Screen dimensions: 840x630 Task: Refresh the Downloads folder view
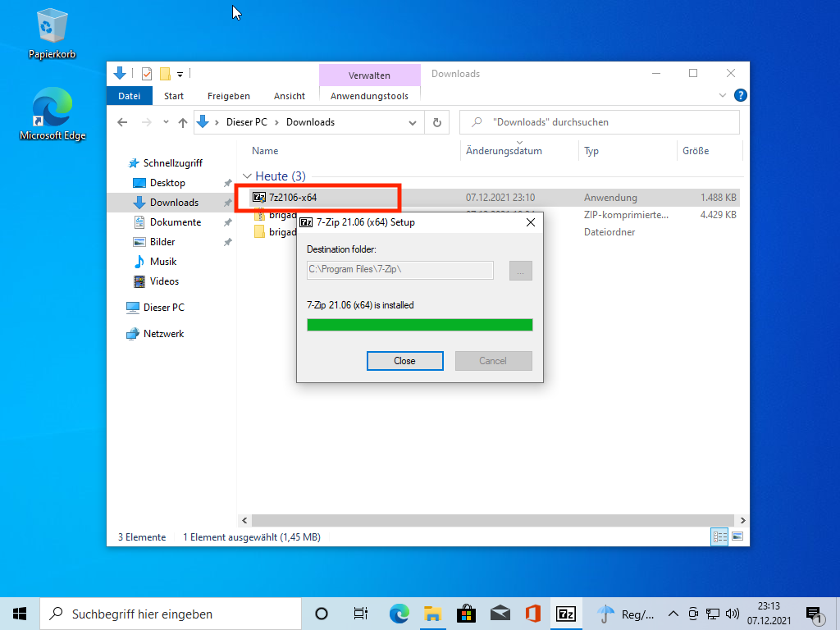pyautogui.click(x=437, y=123)
